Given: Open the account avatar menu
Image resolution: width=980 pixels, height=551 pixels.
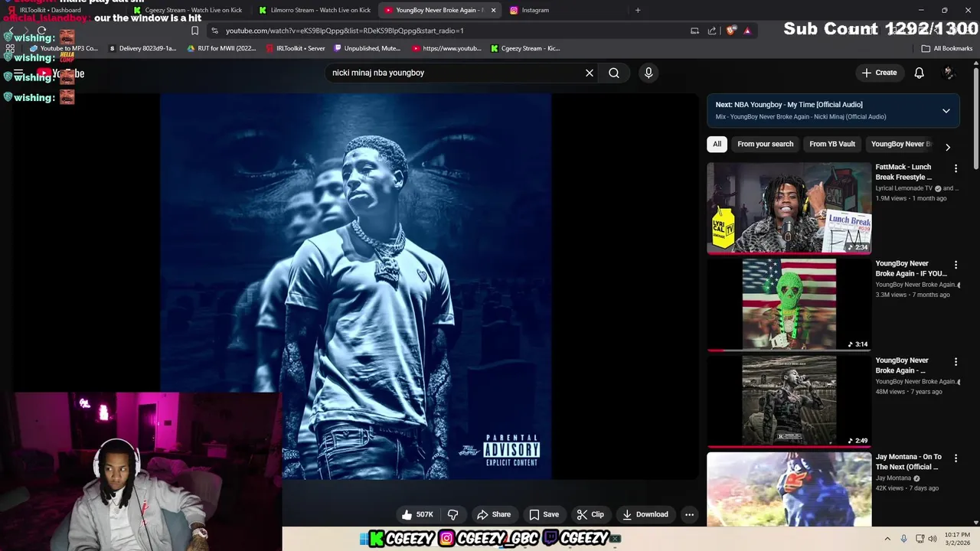Looking at the screenshot, I should (949, 73).
